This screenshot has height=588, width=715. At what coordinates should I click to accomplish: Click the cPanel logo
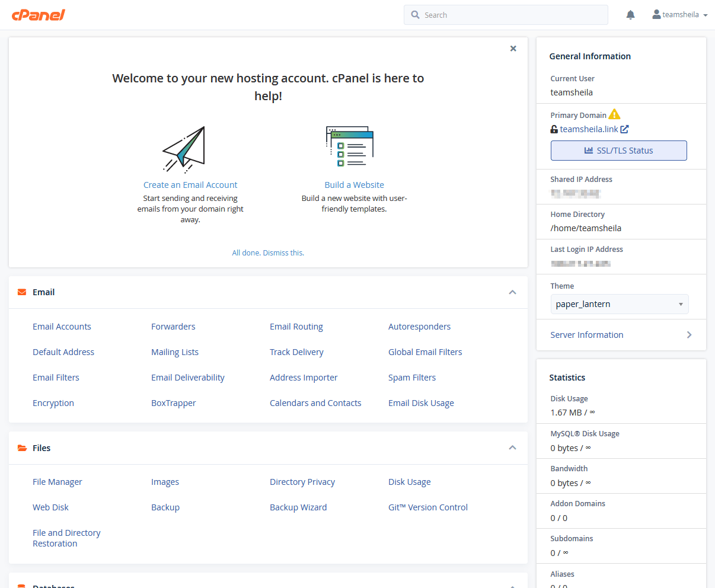pos(39,15)
